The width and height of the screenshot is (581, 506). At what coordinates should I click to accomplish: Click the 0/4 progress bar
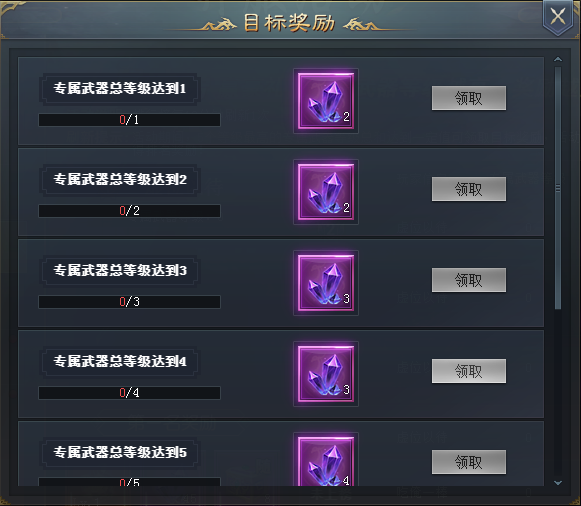129,393
